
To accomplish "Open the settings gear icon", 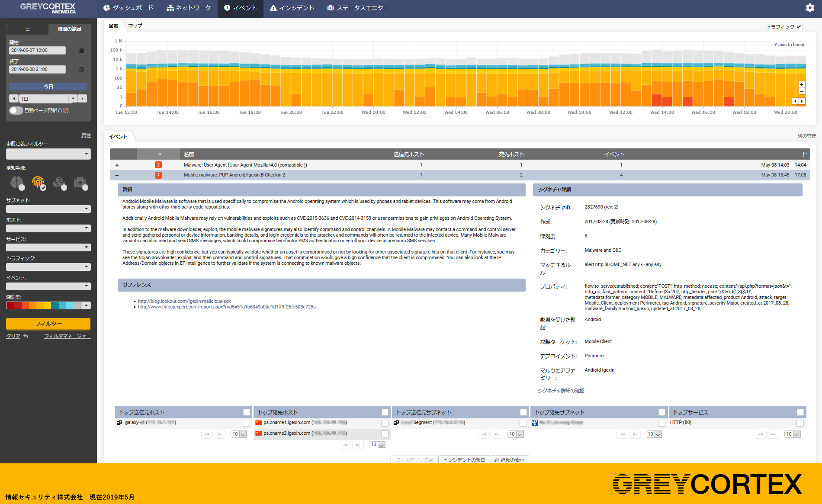I will tap(809, 8).
